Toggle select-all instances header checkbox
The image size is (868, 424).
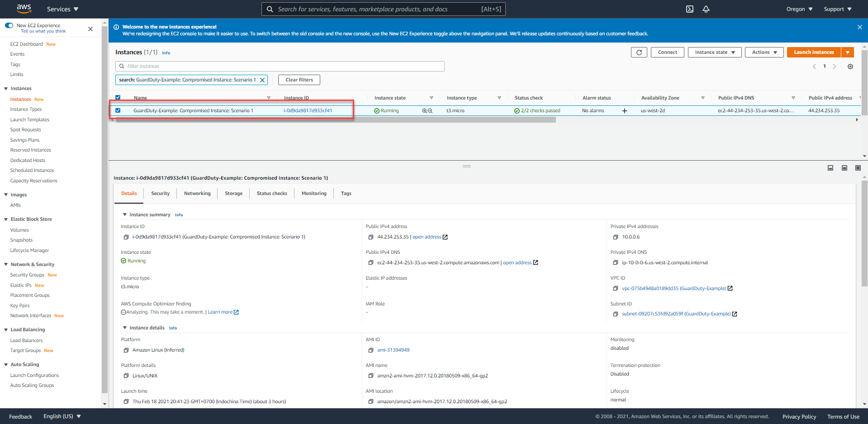[x=118, y=98]
